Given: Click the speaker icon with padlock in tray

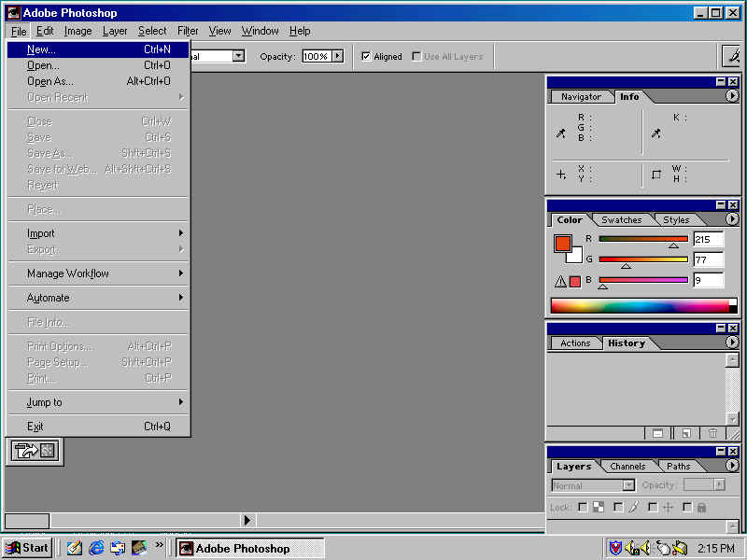Looking at the screenshot, I should click(x=633, y=548).
